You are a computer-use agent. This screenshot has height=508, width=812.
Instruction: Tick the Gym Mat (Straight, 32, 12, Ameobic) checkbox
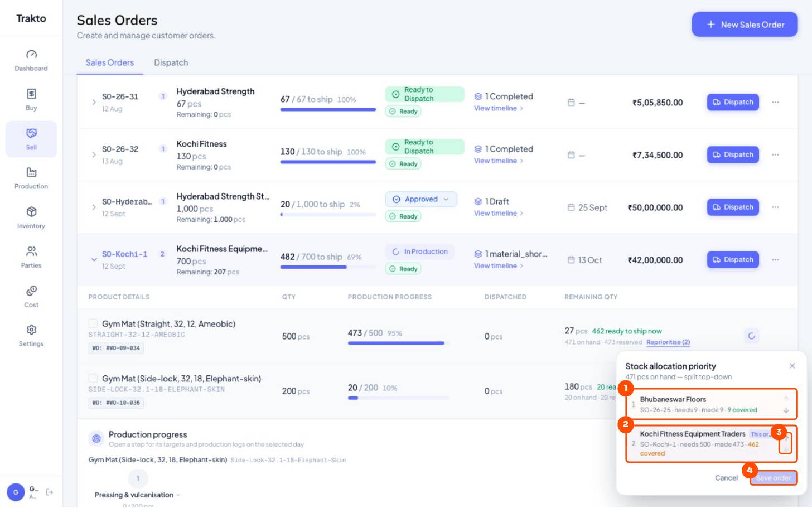pos(93,323)
